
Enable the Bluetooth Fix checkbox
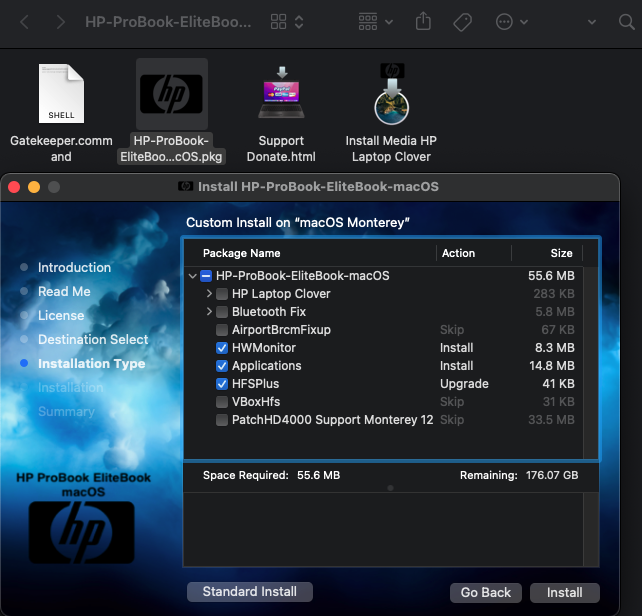[222, 312]
